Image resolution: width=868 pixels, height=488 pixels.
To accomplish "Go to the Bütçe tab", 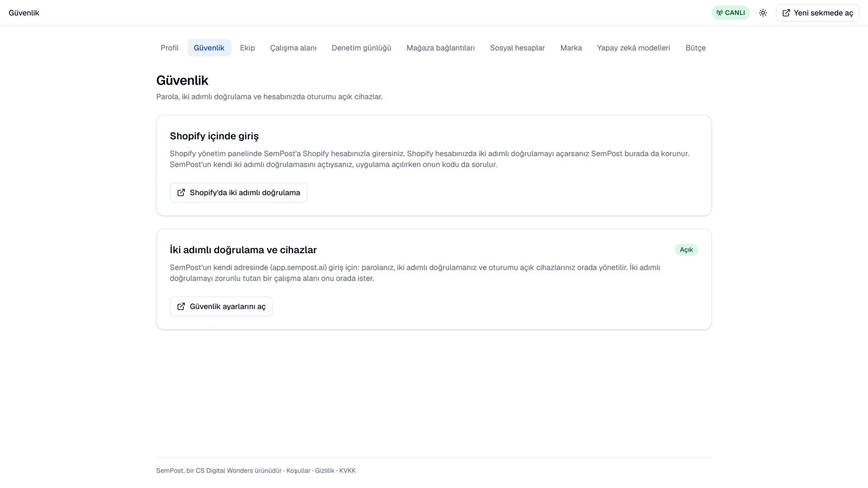I will (x=695, y=48).
